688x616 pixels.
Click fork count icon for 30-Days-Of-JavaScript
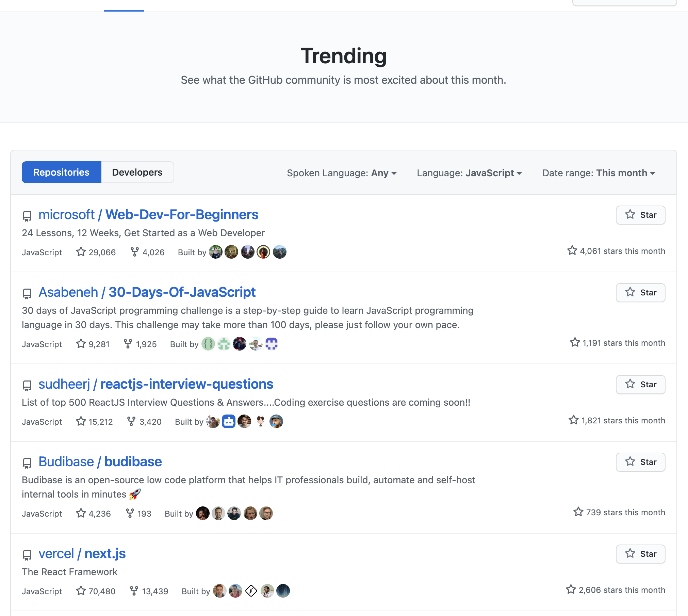(128, 344)
